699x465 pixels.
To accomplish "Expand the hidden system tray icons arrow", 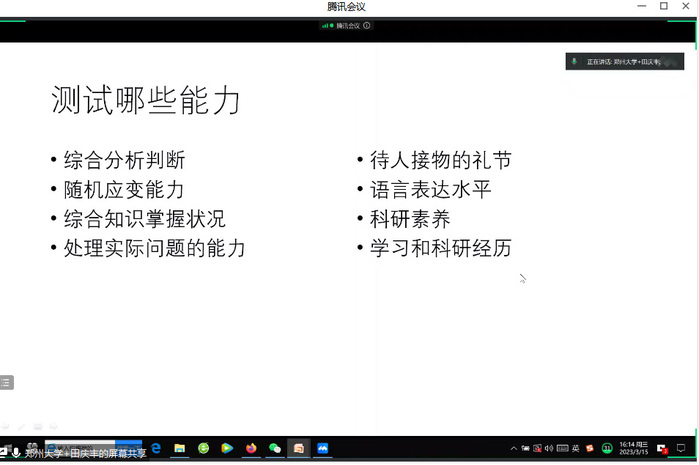I will 514,449.
